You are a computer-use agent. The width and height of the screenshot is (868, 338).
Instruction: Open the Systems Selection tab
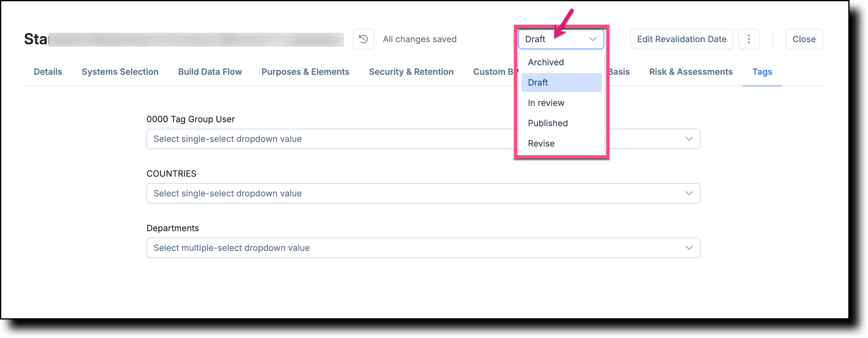point(120,72)
